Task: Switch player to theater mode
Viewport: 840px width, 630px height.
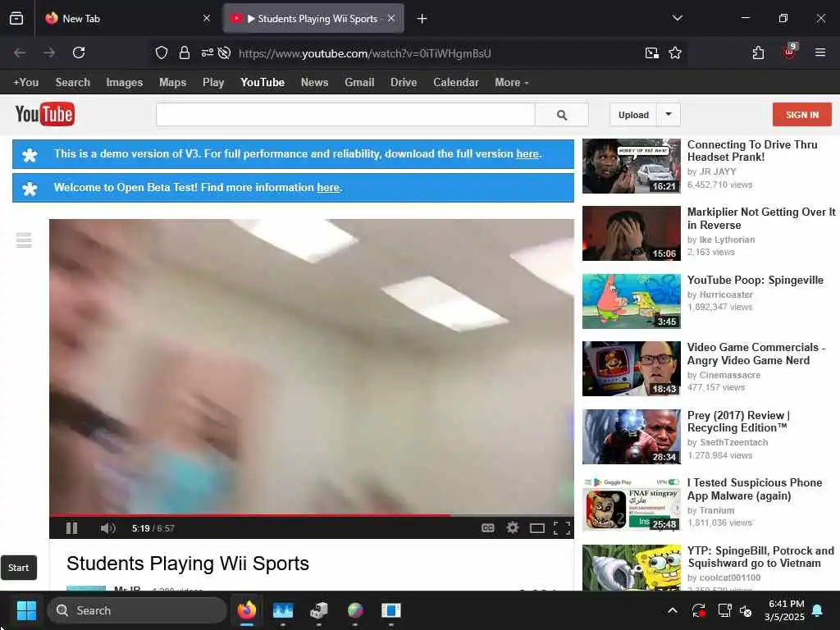Action: pyautogui.click(x=537, y=528)
